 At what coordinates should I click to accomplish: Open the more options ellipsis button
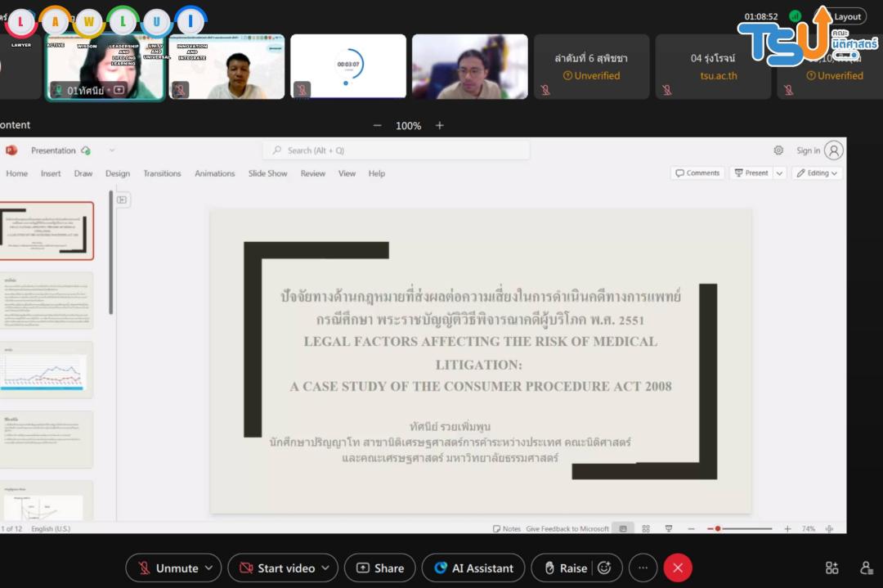click(x=643, y=568)
